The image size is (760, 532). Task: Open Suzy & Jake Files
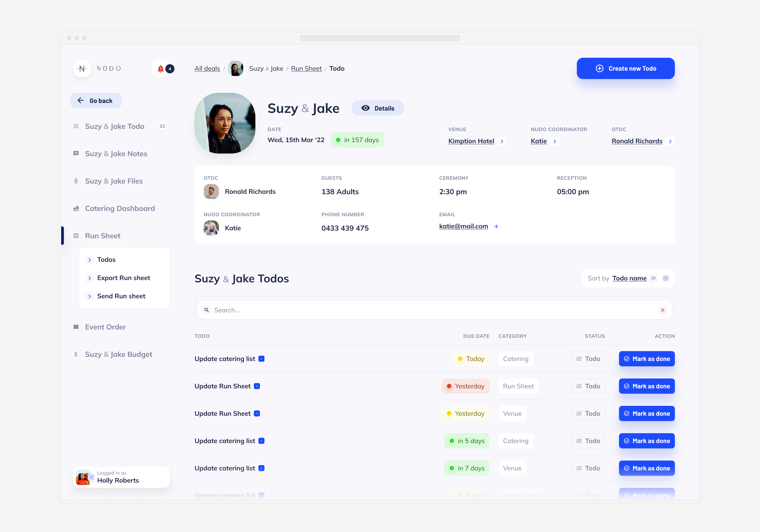coord(114,181)
